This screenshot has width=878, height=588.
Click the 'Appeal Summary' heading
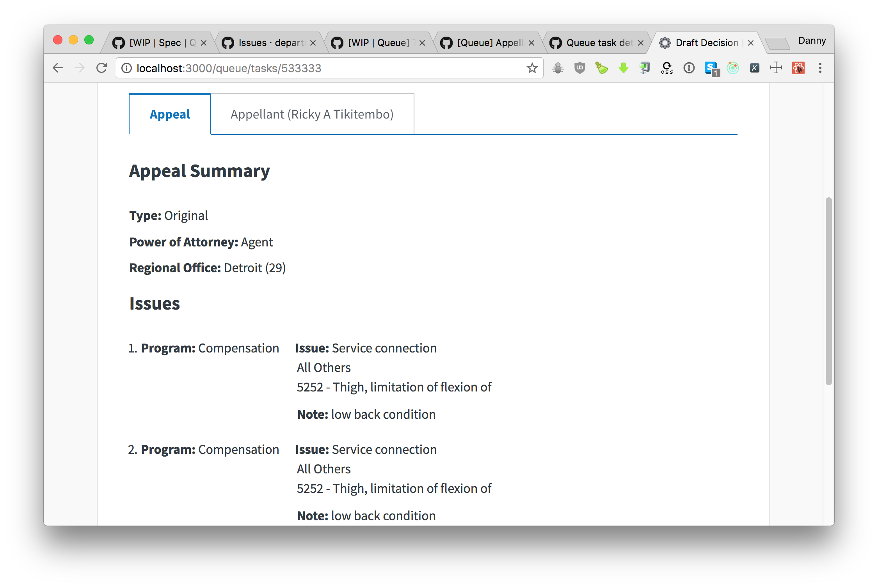pos(199,171)
